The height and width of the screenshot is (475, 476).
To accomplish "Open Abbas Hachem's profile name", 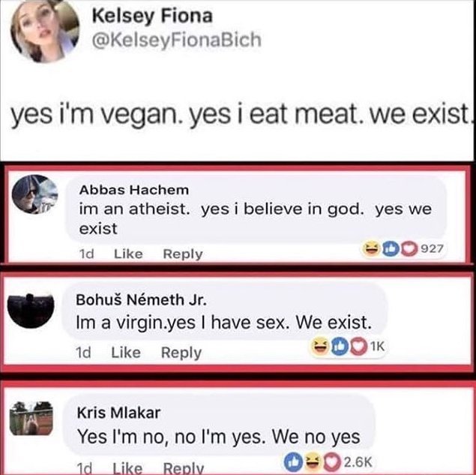I will [x=133, y=189].
